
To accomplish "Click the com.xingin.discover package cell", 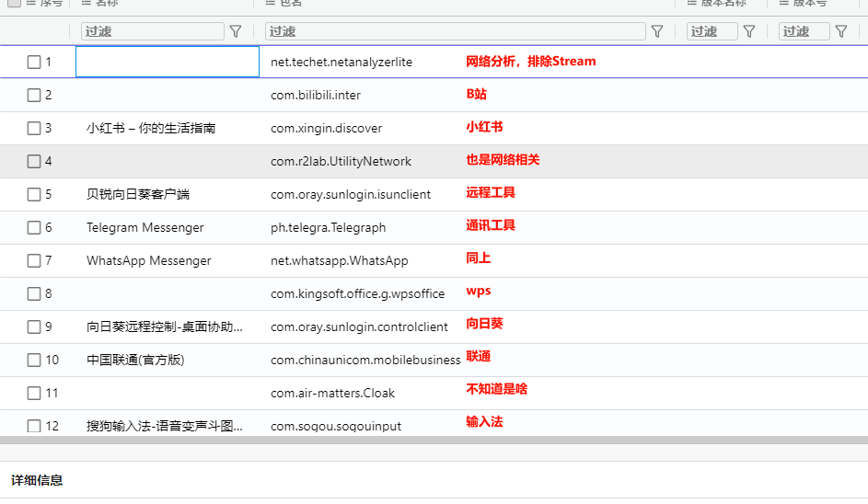I will (x=326, y=129).
